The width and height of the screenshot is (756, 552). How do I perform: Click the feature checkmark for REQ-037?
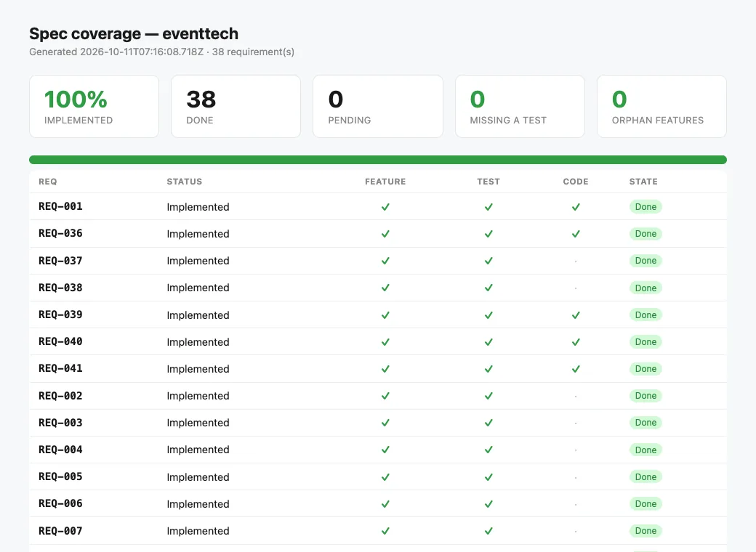pos(385,261)
